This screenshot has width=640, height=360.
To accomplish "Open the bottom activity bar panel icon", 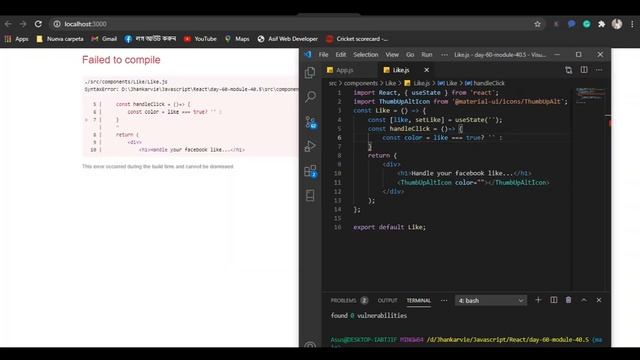I will [x=310, y=195].
